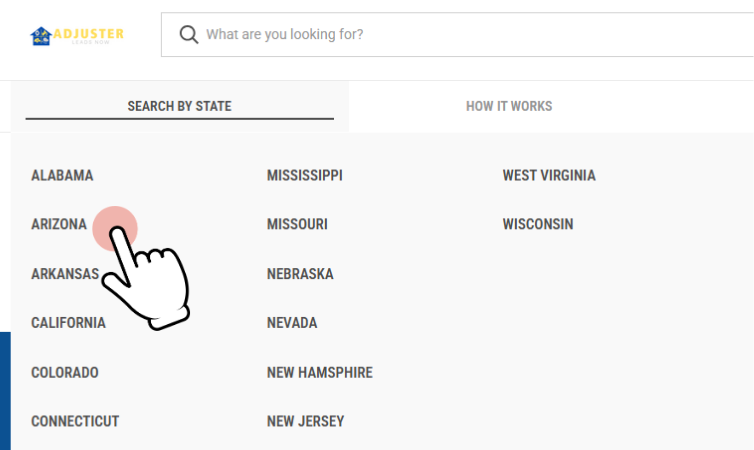Switch to Search By State tab
754x450 pixels.
pyautogui.click(x=180, y=106)
